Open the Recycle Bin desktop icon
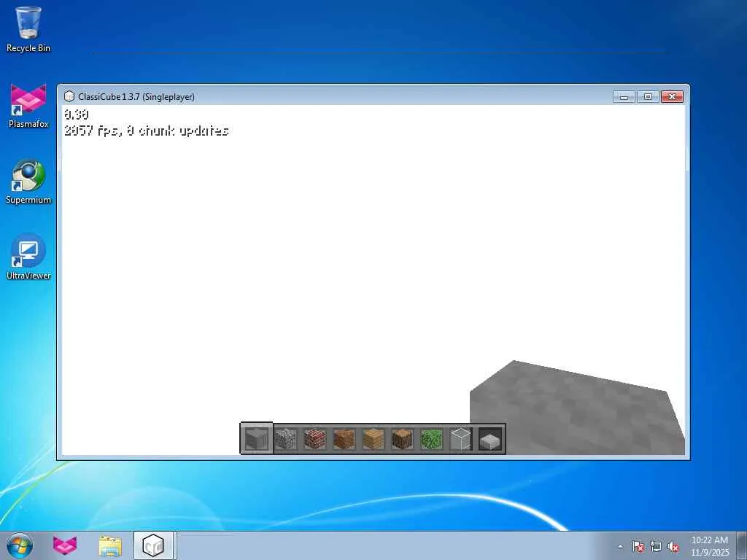The height and width of the screenshot is (560, 747). (x=28, y=29)
